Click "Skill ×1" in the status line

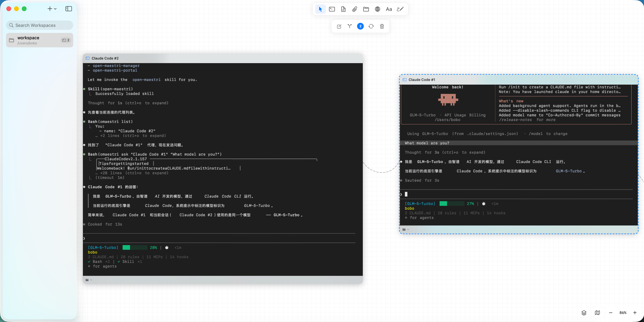click(x=130, y=262)
